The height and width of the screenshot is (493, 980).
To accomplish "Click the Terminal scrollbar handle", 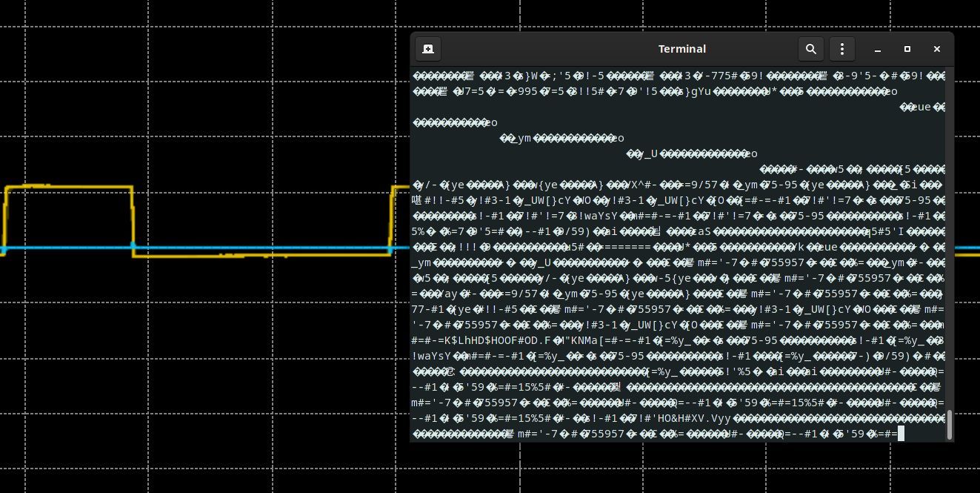I will point(950,425).
